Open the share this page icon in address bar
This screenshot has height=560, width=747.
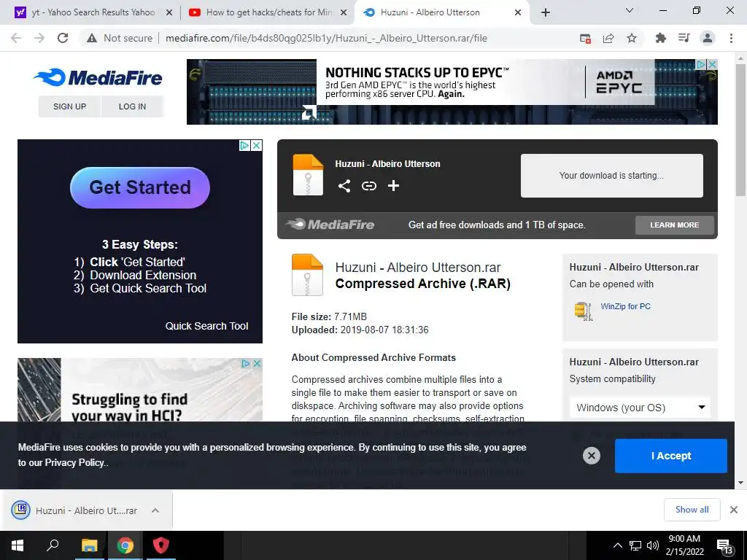pos(608,38)
